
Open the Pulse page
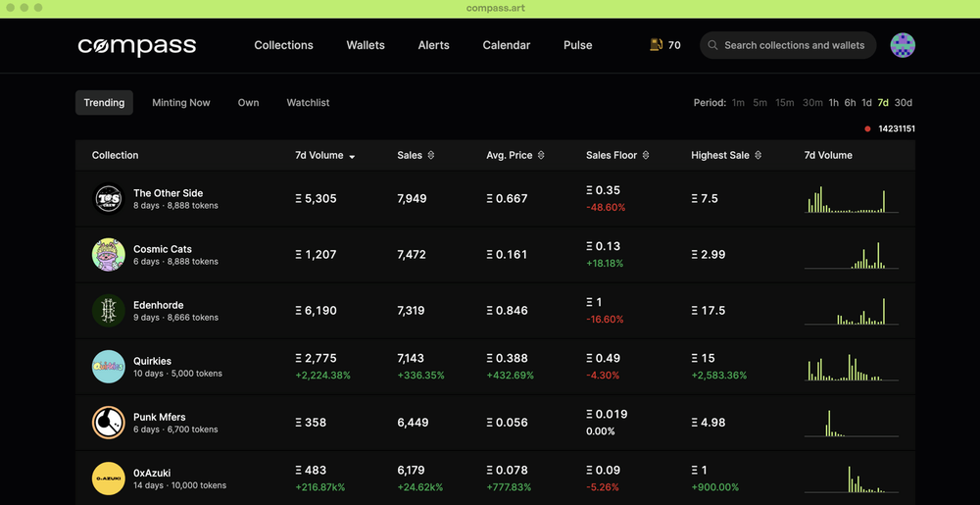[578, 45]
